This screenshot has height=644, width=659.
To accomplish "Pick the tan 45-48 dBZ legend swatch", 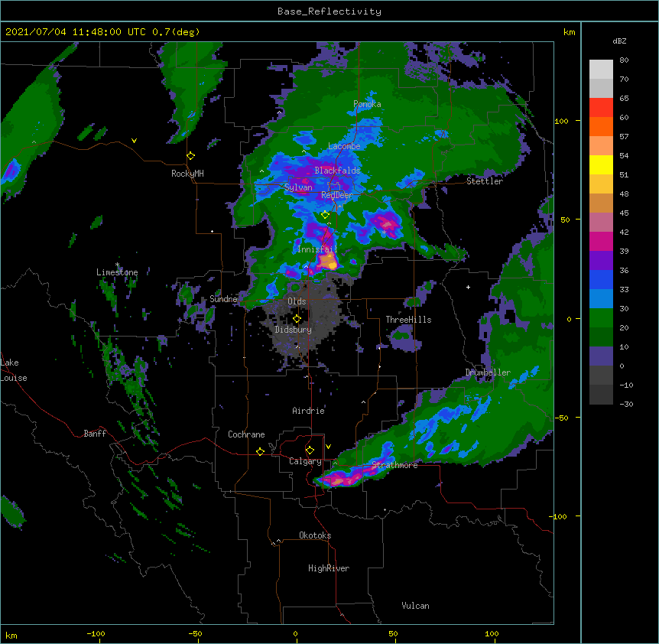I will pyautogui.click(x=601, y=203).
